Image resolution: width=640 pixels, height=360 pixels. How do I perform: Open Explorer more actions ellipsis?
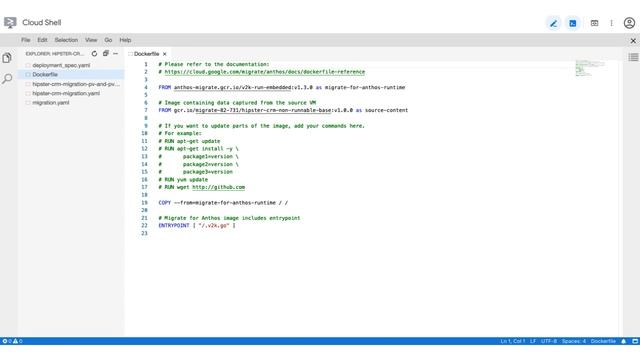pos(116,53)
